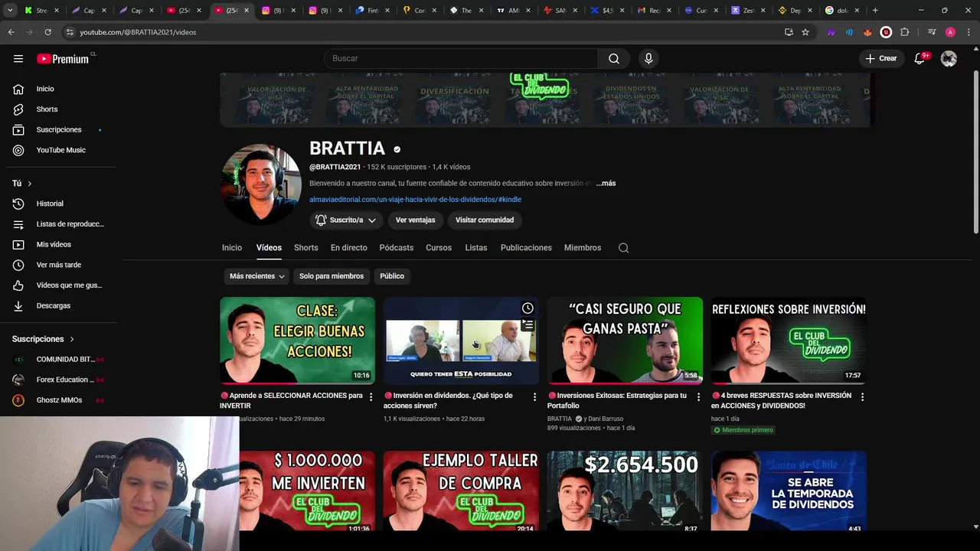The width and height of the screenshot is (980, 551).
Task: Expand the Suscripciones section chevron
Action: click(72, 339)
